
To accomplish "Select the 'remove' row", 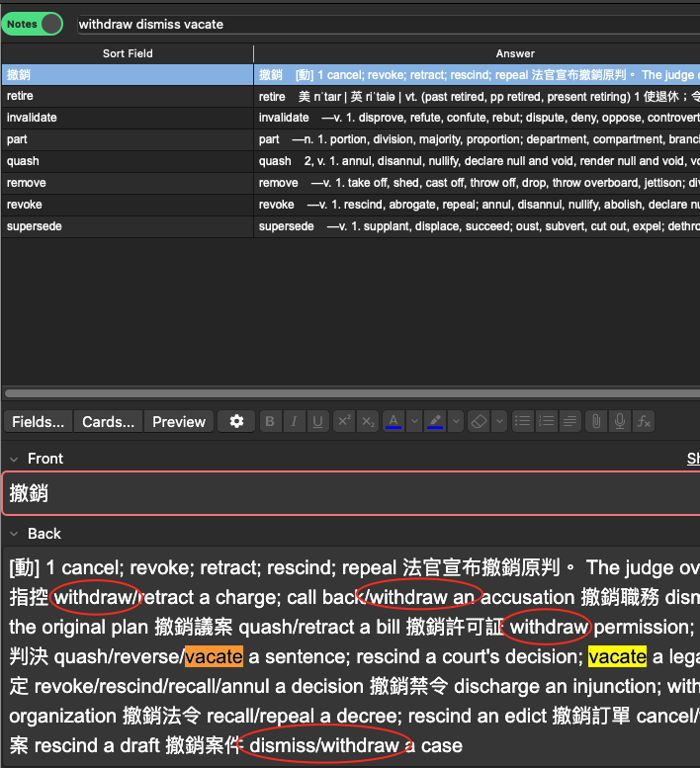I will click(x=128, y=183).
